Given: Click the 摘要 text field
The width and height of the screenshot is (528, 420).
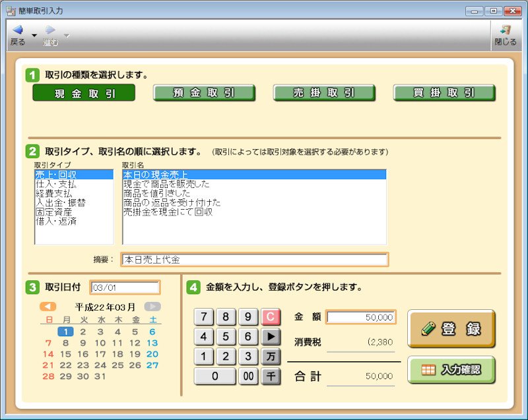Looking at the screenshot, I should click(255, 260).
